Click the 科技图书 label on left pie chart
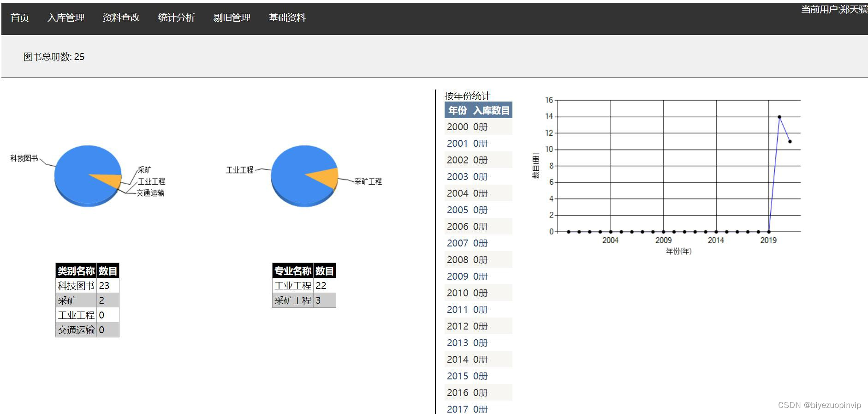 [24, 158]
